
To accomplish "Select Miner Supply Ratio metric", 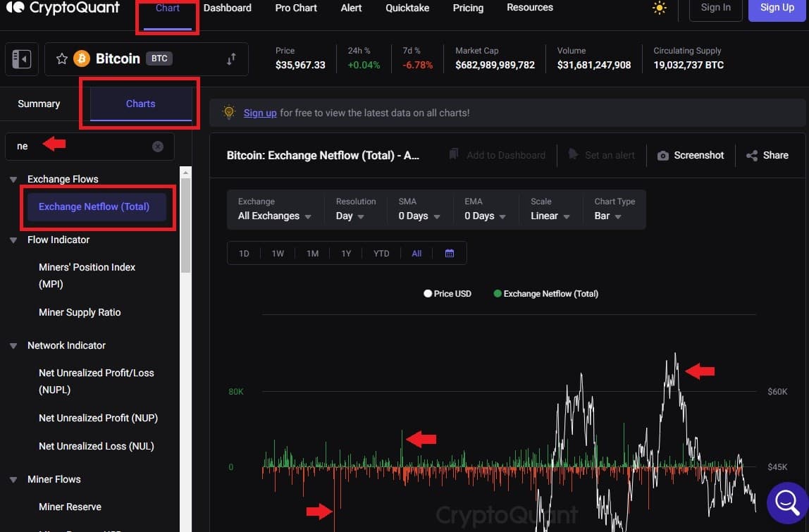I will [x=80, y=313].
